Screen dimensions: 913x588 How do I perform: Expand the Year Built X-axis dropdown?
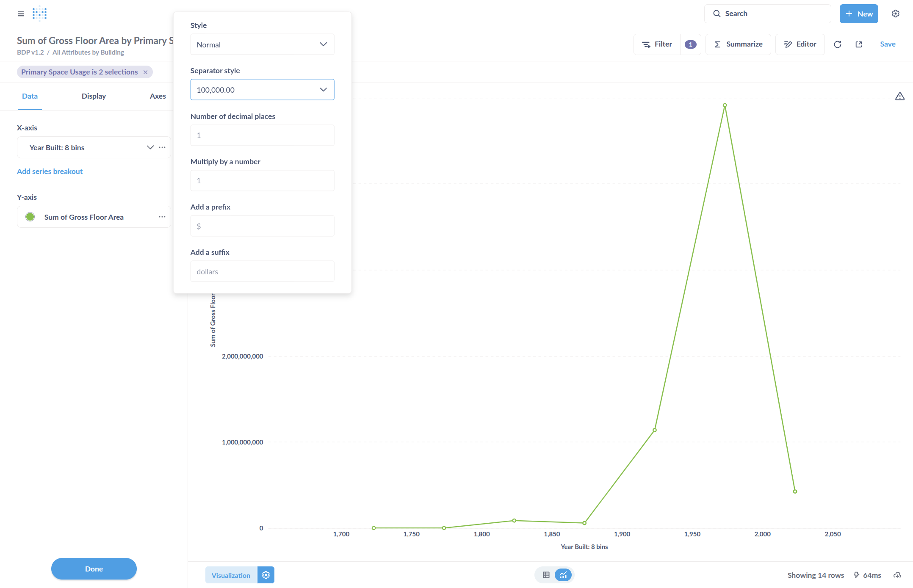pos(150,147)
